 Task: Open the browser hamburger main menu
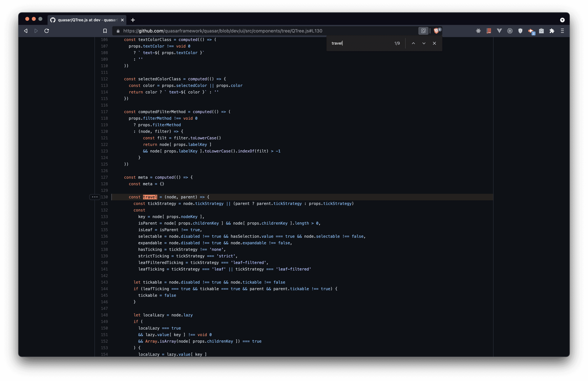pyautogui.click(x=562, y=31)
